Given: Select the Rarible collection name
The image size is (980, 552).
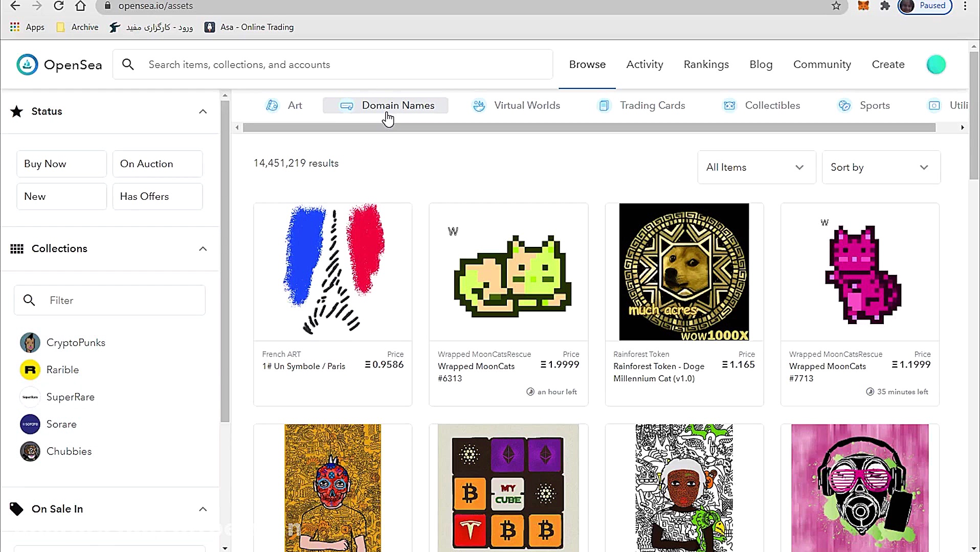Looking at the screenshot, I should 62,370.
